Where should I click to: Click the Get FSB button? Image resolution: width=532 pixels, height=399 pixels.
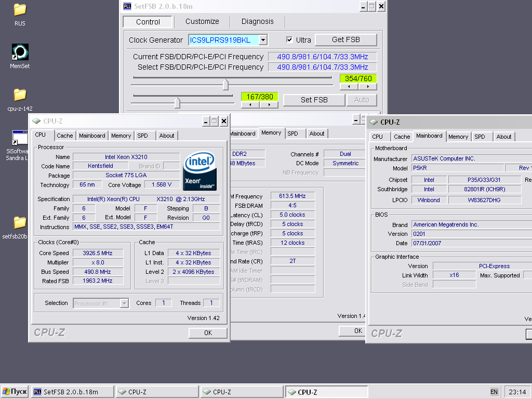[x=346, y=39]
